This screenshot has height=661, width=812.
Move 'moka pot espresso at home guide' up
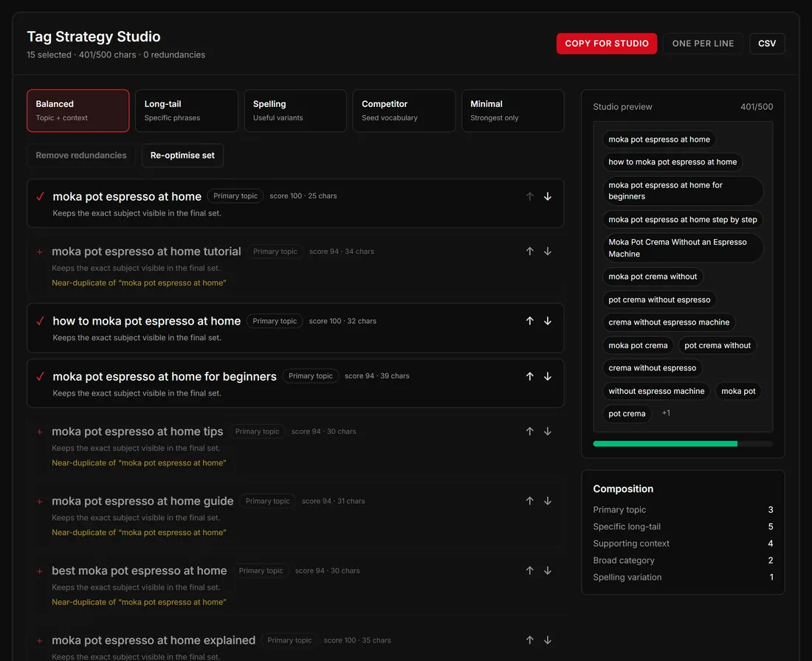[530, 501]
